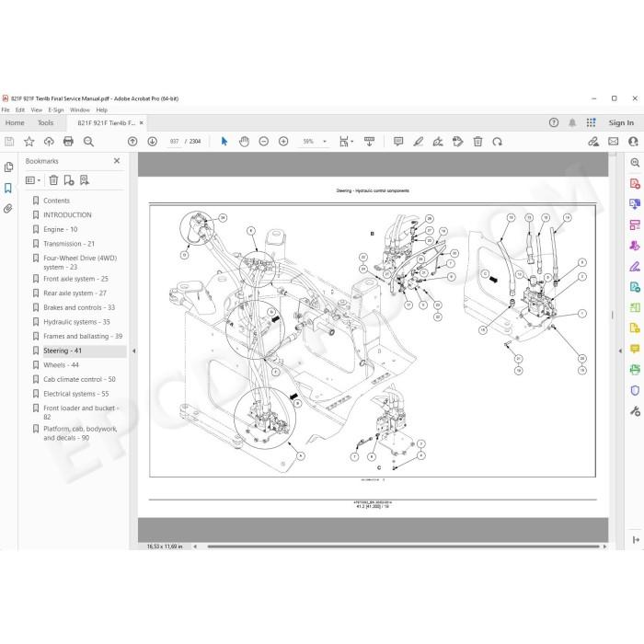Show attachments paperclip panel
This screenshot has height=644, width=644.
pyautogui.click(x=7, y=209)
